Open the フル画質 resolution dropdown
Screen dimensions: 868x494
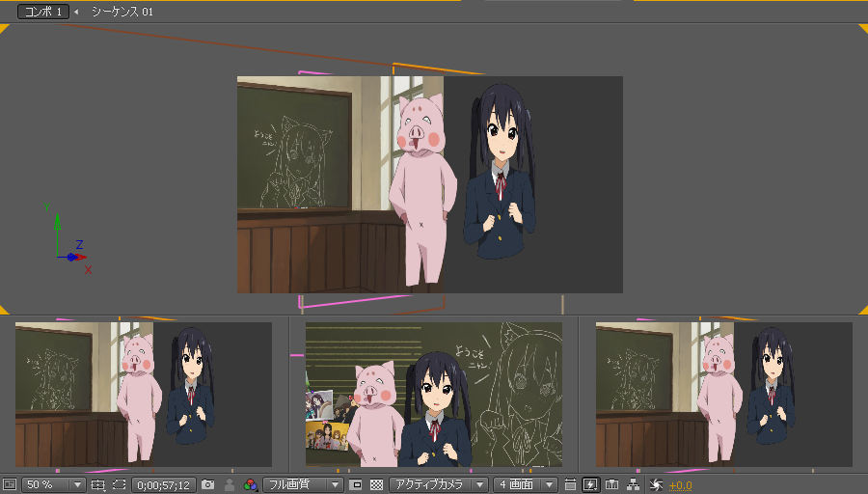[303, 484]
